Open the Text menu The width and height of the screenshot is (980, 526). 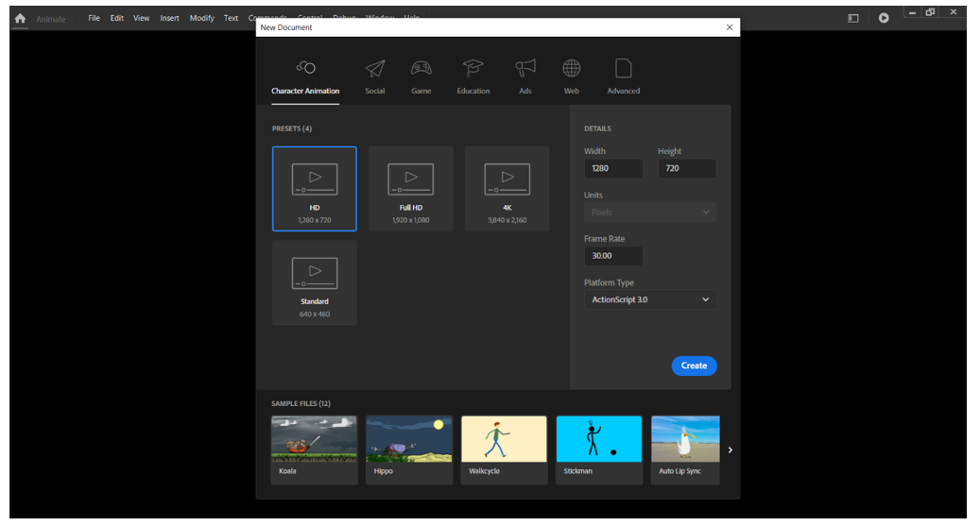(232, 18)
